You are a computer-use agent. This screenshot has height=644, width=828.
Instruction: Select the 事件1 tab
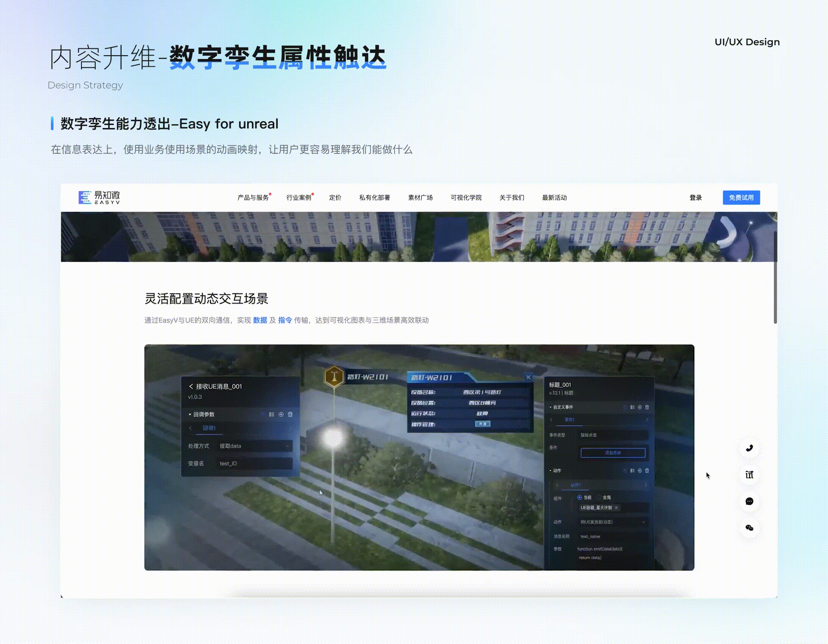point(569,420)
